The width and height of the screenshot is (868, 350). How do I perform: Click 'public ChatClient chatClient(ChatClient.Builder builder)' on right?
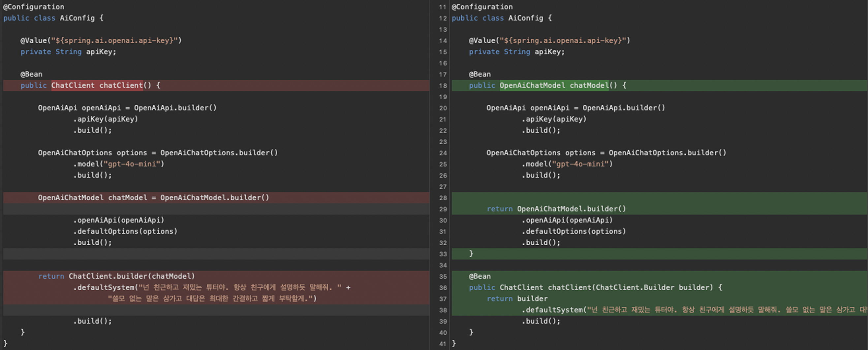click(x=591, y=288)
